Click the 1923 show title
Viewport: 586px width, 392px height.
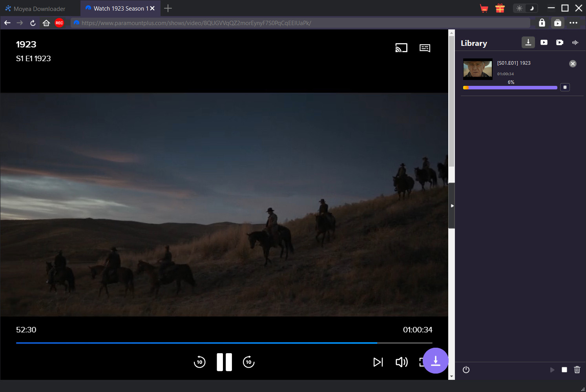26,44
